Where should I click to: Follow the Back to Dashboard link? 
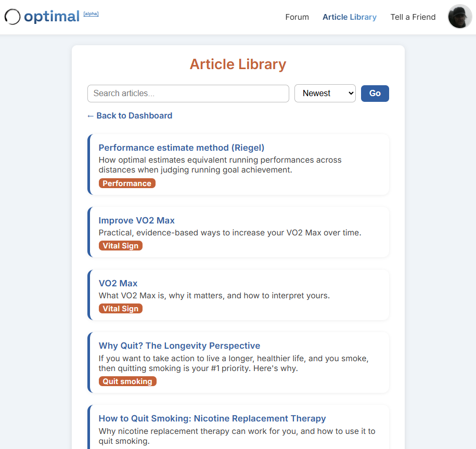(x=134, y=115)
